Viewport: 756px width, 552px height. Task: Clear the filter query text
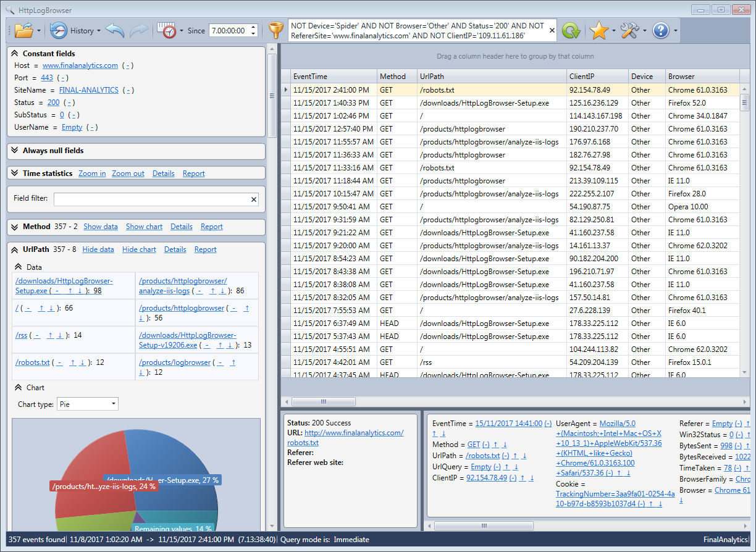552,30
